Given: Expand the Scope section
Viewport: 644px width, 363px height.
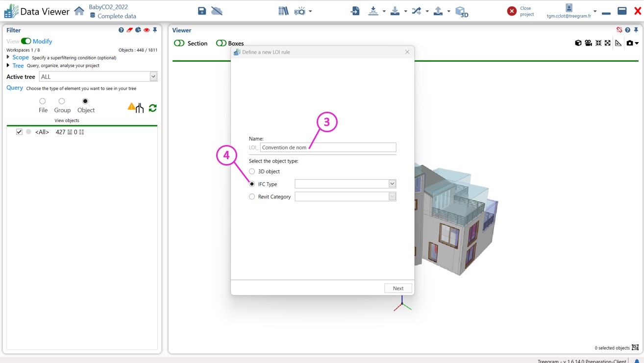Looking at the screenshot, I should (x=8, y=57).
